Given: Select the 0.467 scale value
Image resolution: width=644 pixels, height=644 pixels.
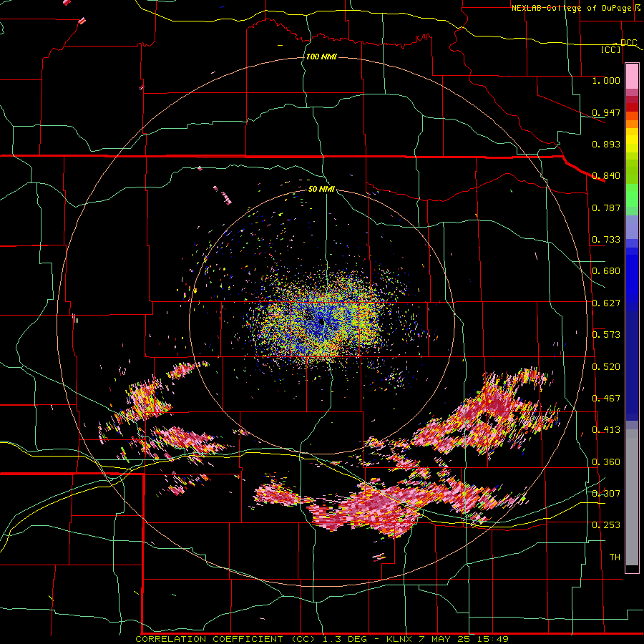Looking at the screenshot, I should (606, 399).
